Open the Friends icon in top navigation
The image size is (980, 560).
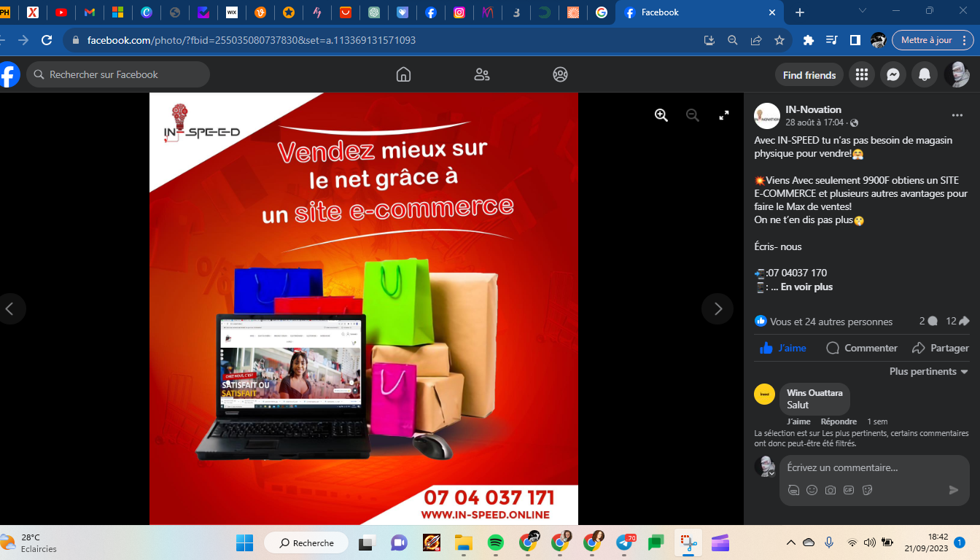[481, 74]
